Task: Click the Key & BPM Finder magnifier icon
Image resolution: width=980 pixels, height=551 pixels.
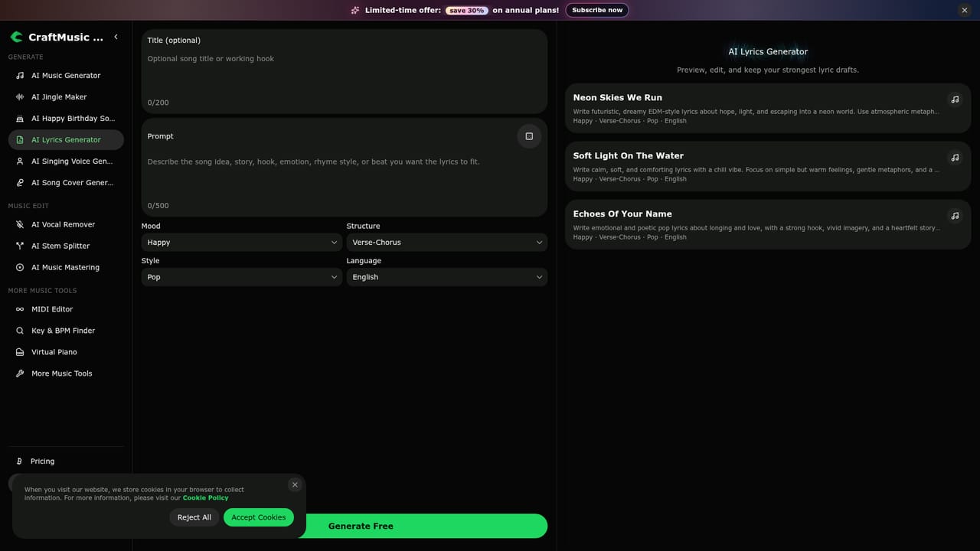Action: tap(20, 331)
